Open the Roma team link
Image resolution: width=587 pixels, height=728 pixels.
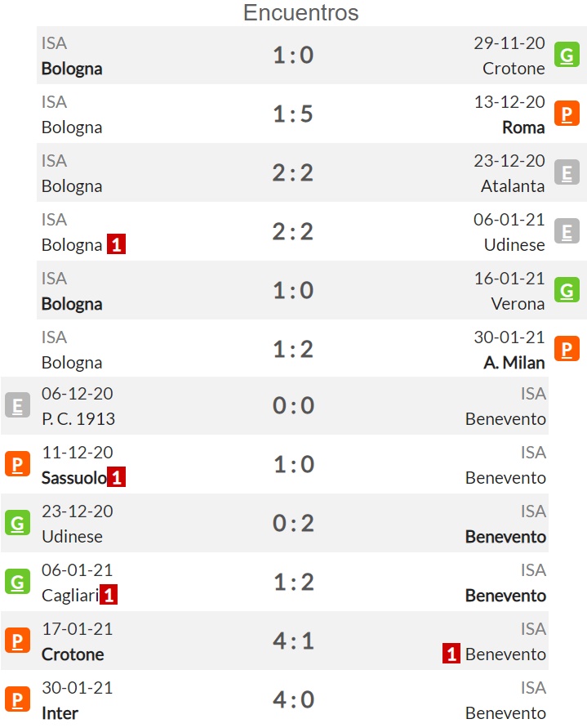pyautogui.click(x=523, y=127)
